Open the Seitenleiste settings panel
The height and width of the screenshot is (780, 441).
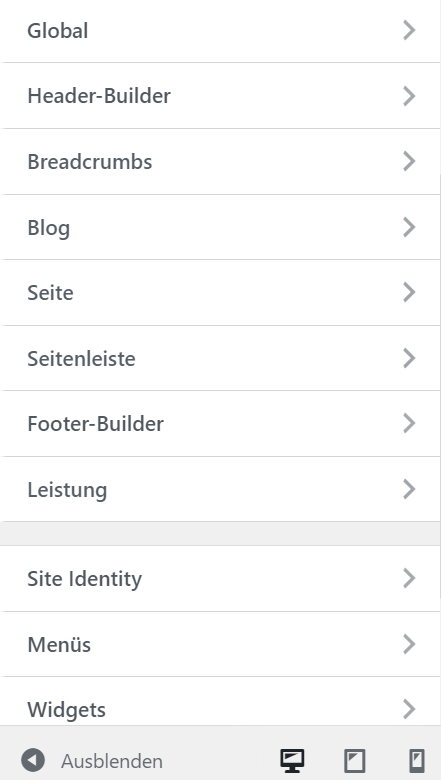(x=220, y=358)
